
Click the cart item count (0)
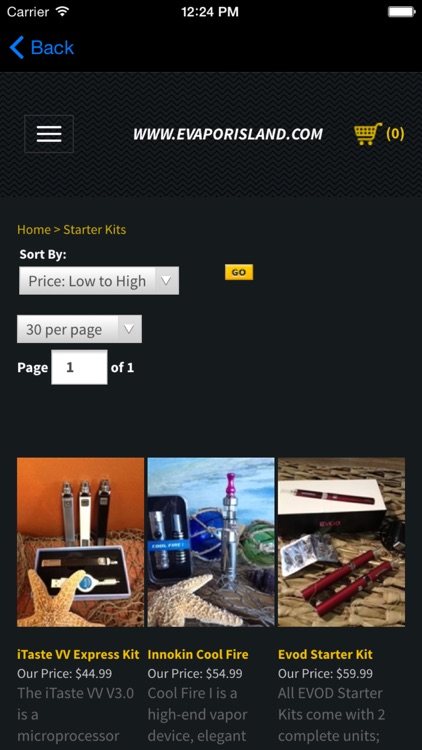[395, 133]
